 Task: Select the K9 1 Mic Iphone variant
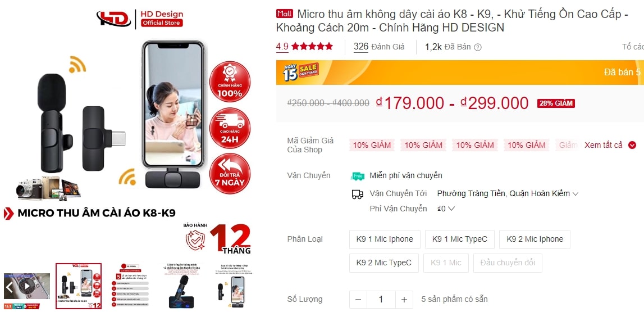click(x=385, y=239)
